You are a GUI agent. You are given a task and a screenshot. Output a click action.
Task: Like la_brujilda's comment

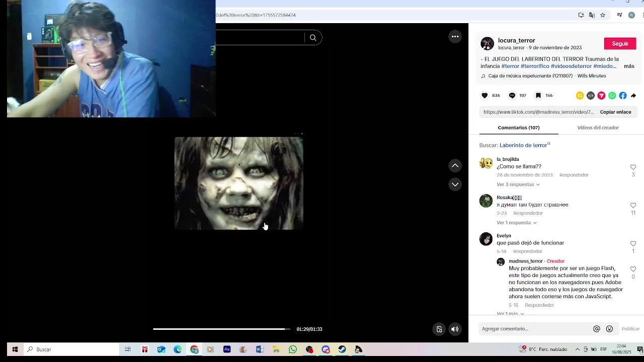pos(633,167)
